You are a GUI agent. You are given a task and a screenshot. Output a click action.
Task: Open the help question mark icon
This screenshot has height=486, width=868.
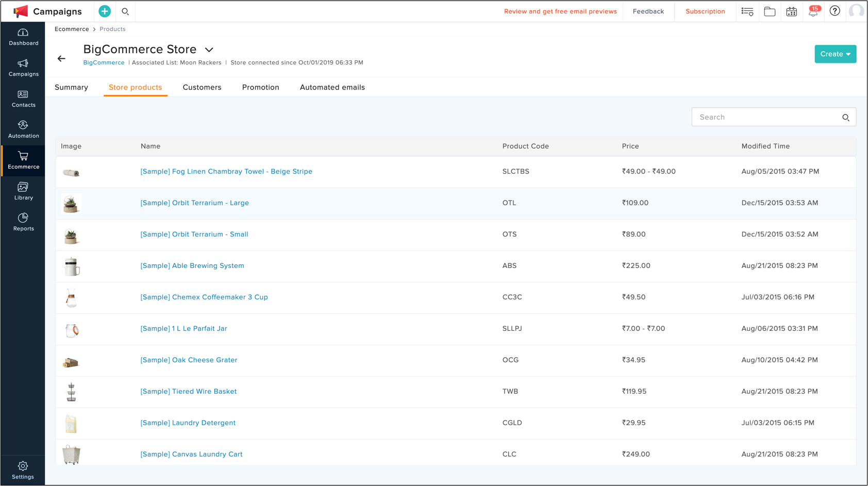(835, 11)
